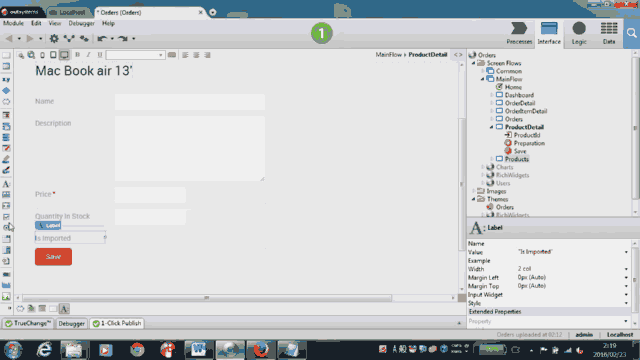Click the merge and compare icon
The height and width of the screenshot is (360, 640).
point(69,39)
